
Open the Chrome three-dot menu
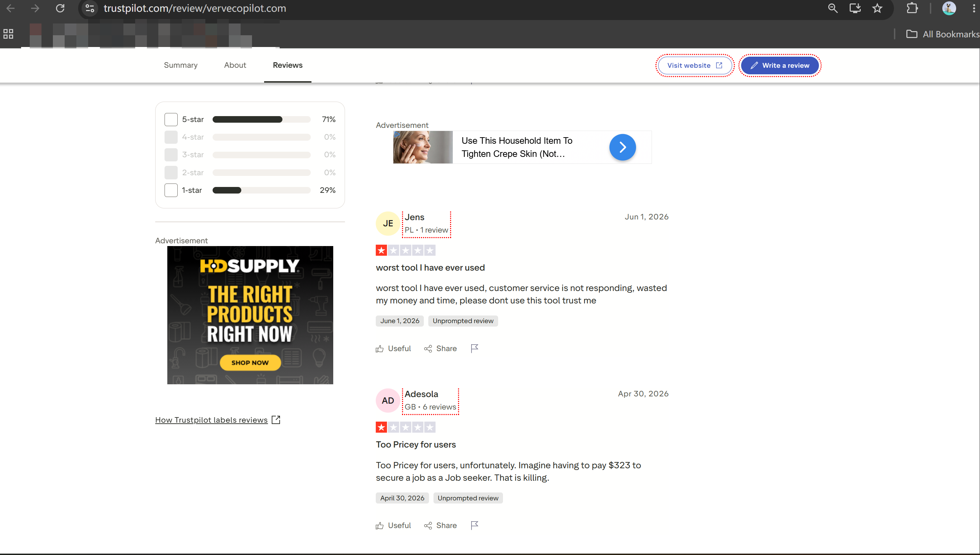[x=974, y=8]
